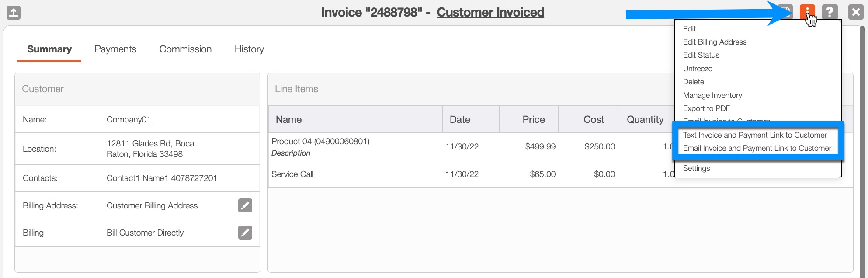Image resolution: width=868 pixels, height=278 pixels.
Task: Close the invoice window with X
Action: 855,12
